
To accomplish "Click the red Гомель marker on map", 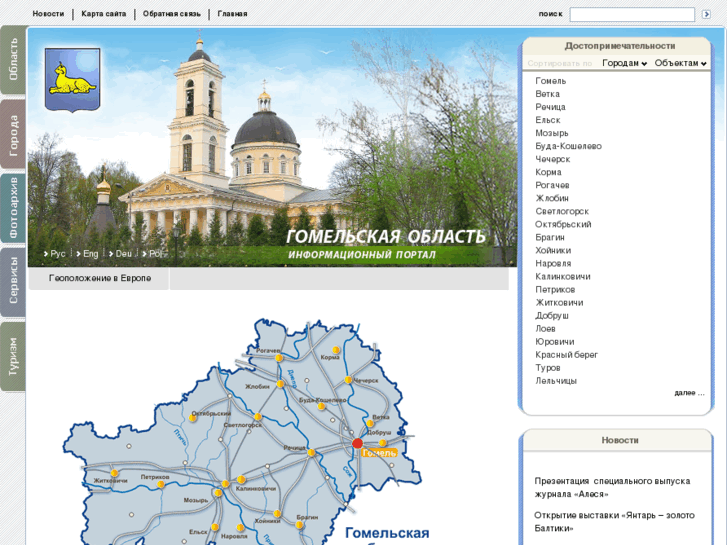I will [x=357, y=443].
